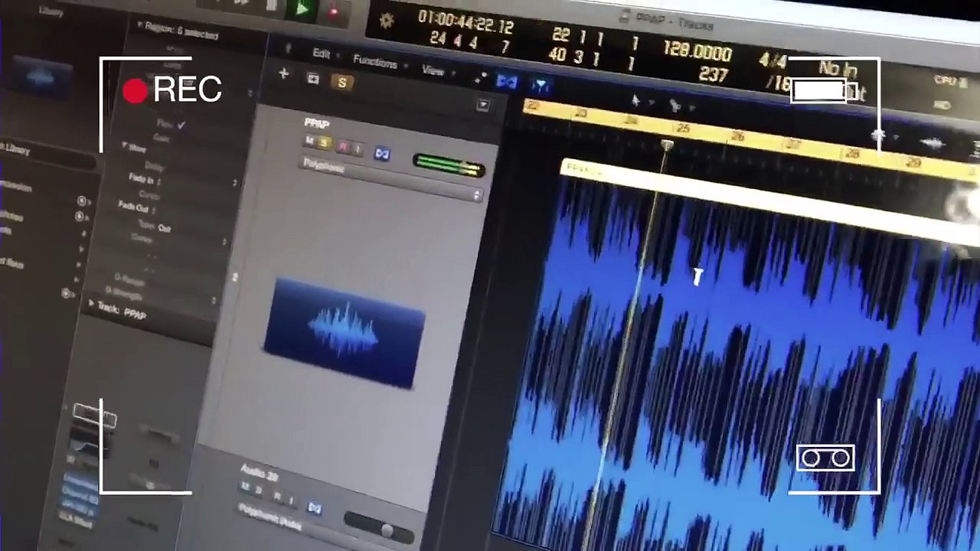This screenshot has height=551, width=980.
Task: Toggle the Flex checkbox in Region inspector
Action: click(x=181, y=125)
